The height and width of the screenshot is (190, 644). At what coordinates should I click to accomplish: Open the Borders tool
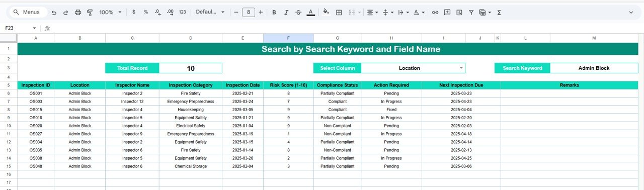[x=339, y=12]
